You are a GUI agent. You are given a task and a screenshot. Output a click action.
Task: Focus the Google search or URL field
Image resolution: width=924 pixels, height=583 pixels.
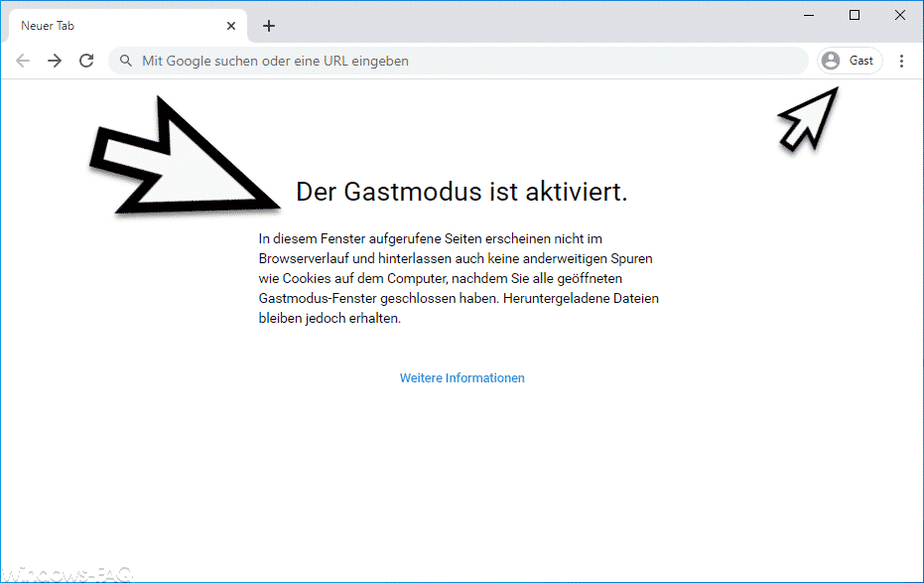click(x=459, y=61)
